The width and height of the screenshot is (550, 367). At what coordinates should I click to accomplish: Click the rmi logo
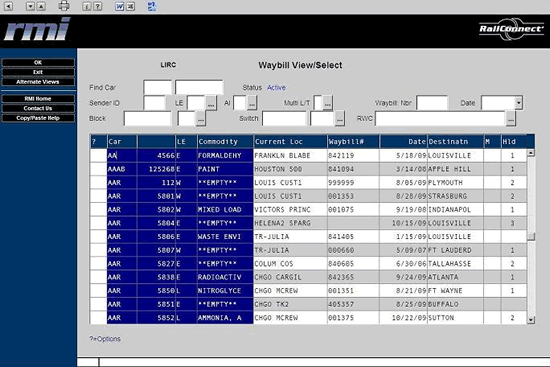37,29
